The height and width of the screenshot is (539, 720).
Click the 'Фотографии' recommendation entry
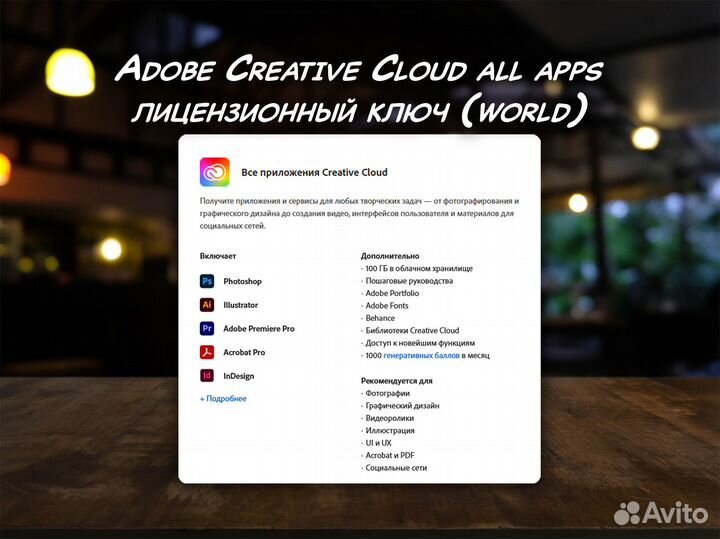point(386,393)
